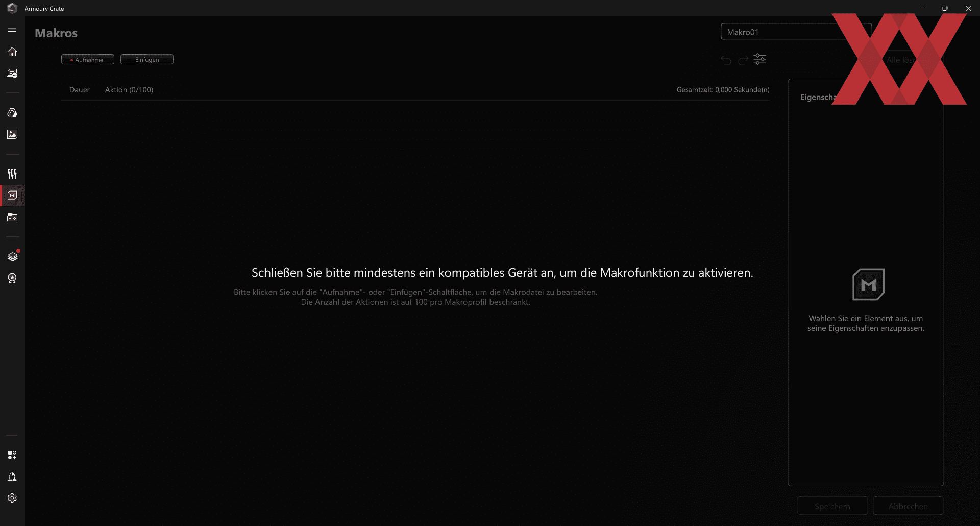Click the redo arrow icon

[743, 60]
